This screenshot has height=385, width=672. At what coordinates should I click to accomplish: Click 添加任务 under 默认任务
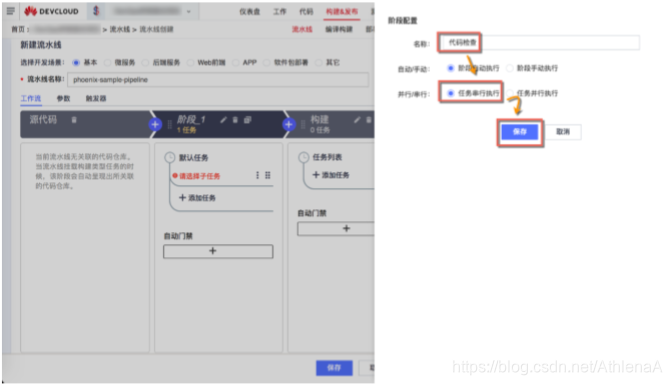[x=197, y=198]
